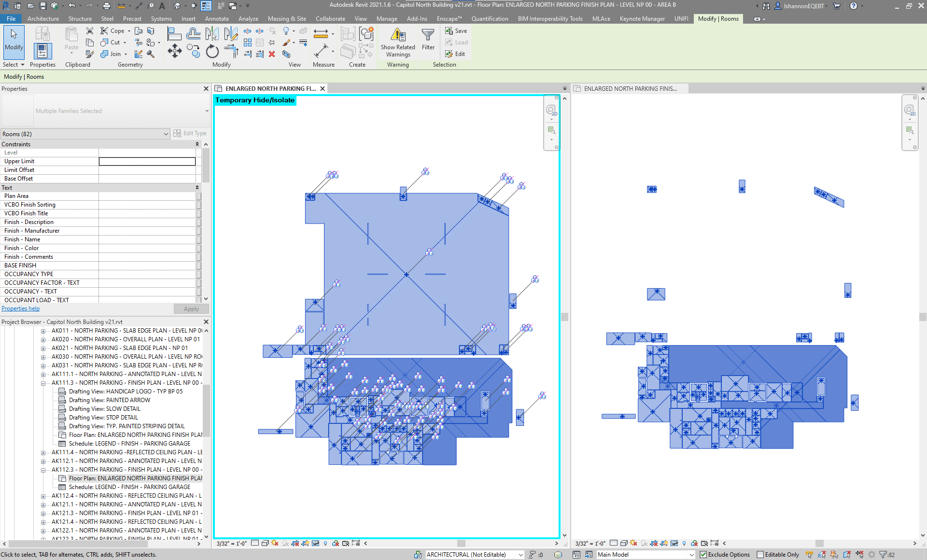Save the current selection set
927x560 pixels.
point(455,30)
